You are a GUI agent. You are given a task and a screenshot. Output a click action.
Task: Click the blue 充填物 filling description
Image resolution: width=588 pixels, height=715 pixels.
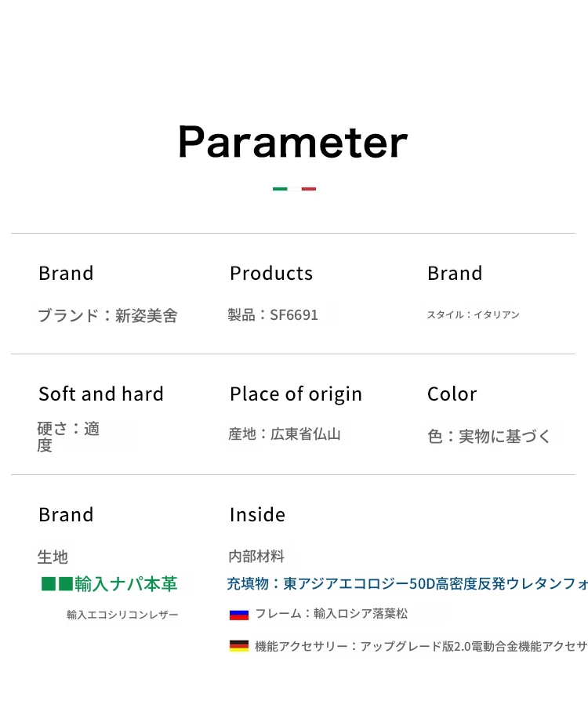tap(408, 583)
